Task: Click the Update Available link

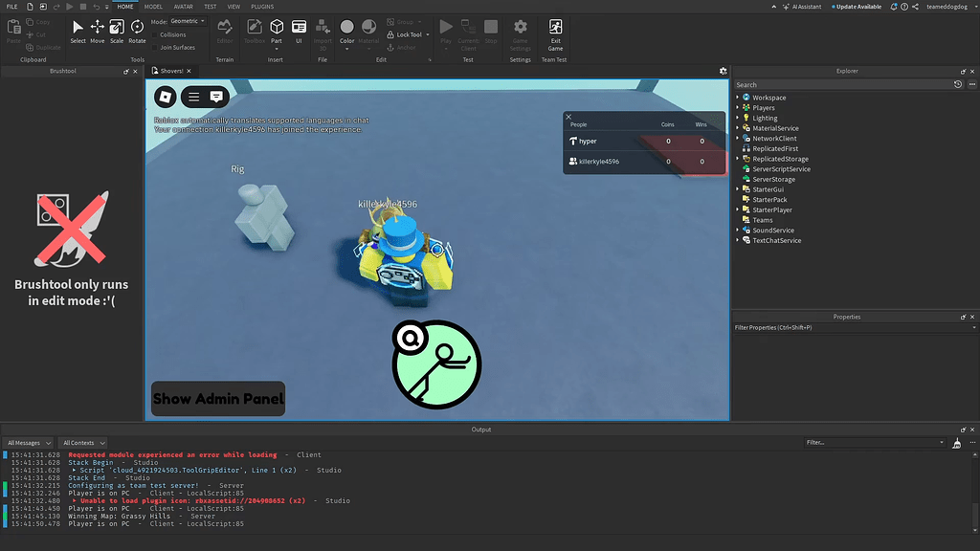Action: (857, 7)
